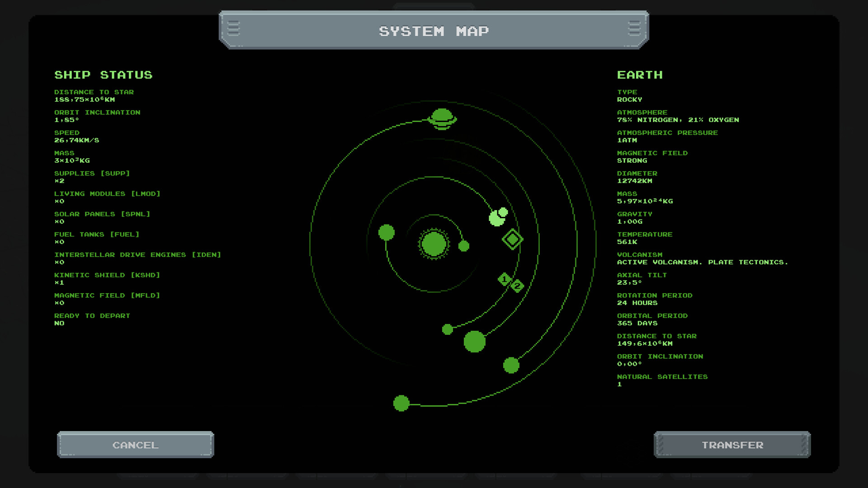The height and width of the screenshot is (488, 868).
Task: Select the ringed planet on the outer orbit
Action: [442, 118]
